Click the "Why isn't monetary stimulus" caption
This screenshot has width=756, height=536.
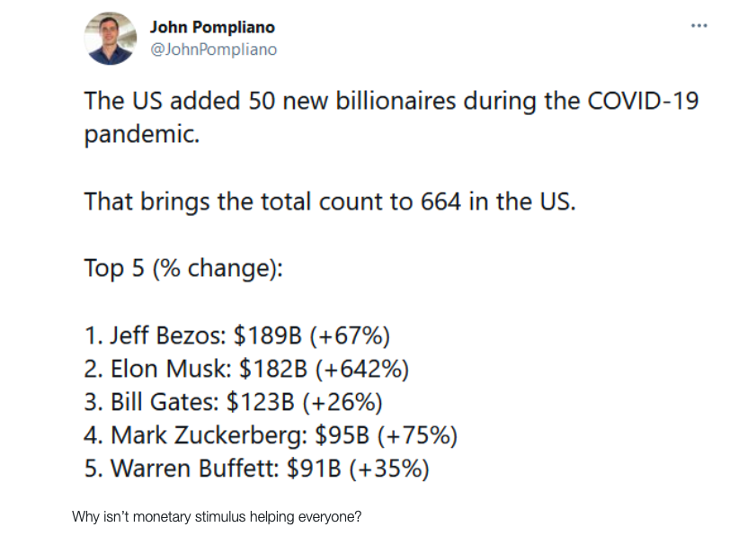(x=217, y=517)
